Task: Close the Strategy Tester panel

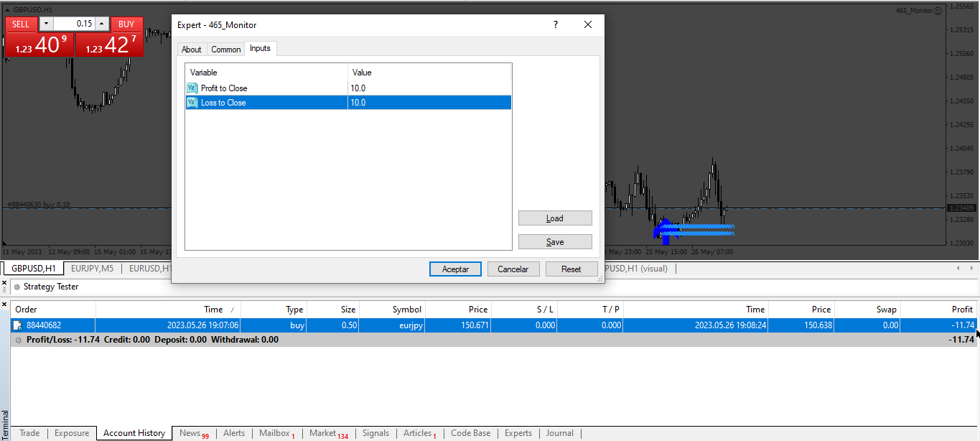Action: pyautogui.click(x=5, y=284)
